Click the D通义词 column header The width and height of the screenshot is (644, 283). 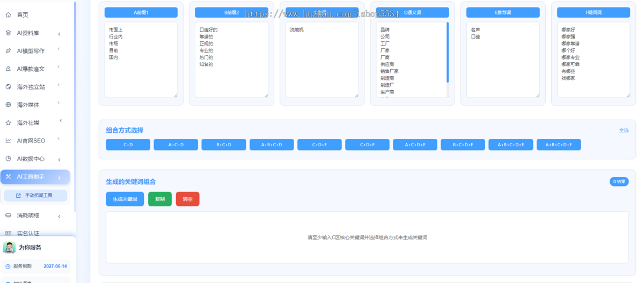click(x=412, y=12)
